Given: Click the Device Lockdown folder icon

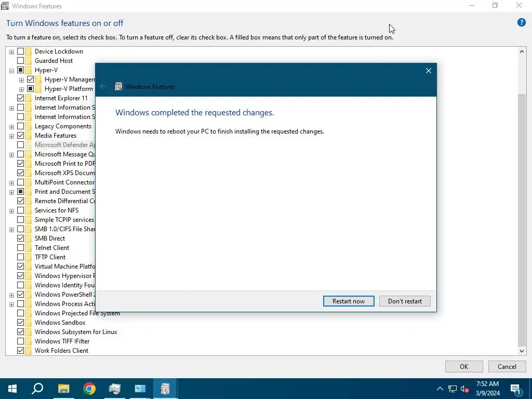Looking at the screenshot, I should tap(29, 51).
